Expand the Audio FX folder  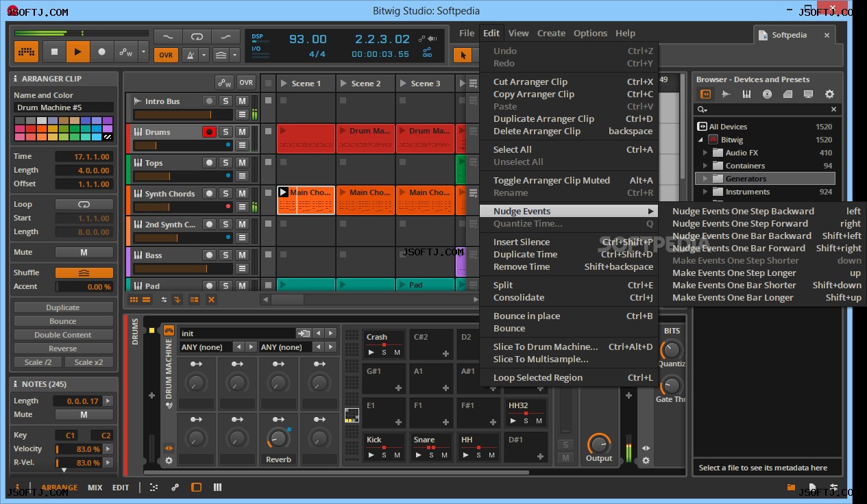[x=705, y=153]
